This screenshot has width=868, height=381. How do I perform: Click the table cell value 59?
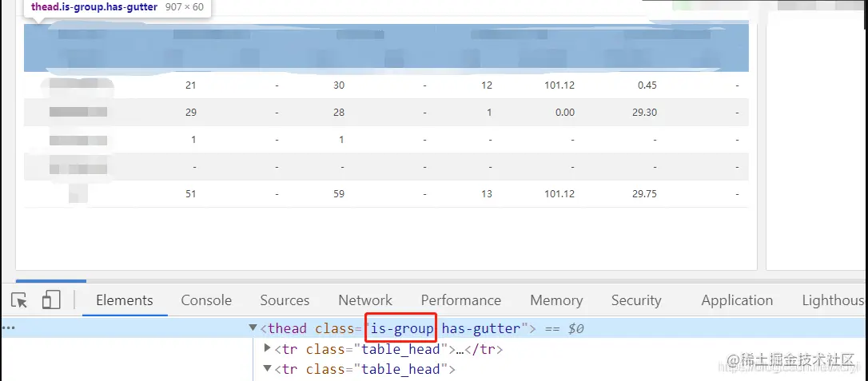click(339, 194)
